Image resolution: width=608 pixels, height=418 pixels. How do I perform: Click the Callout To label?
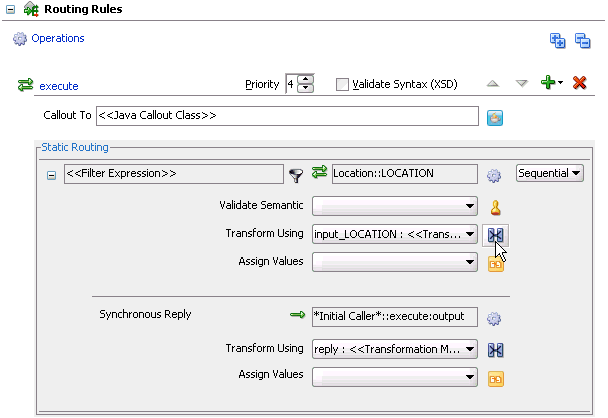click(x=67, y=115)
